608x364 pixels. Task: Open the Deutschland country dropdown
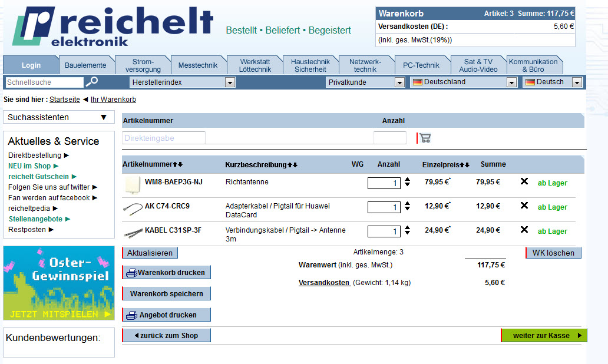(464, 82)
